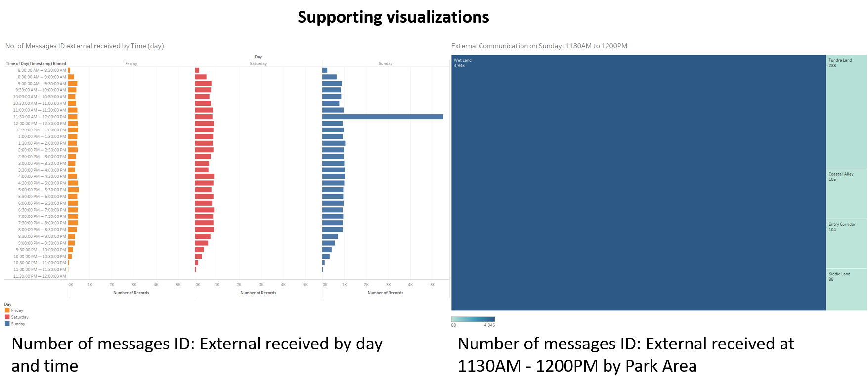Click the blue Sunday legend swatch
The image size is (868, 388).
click(7, 324)
